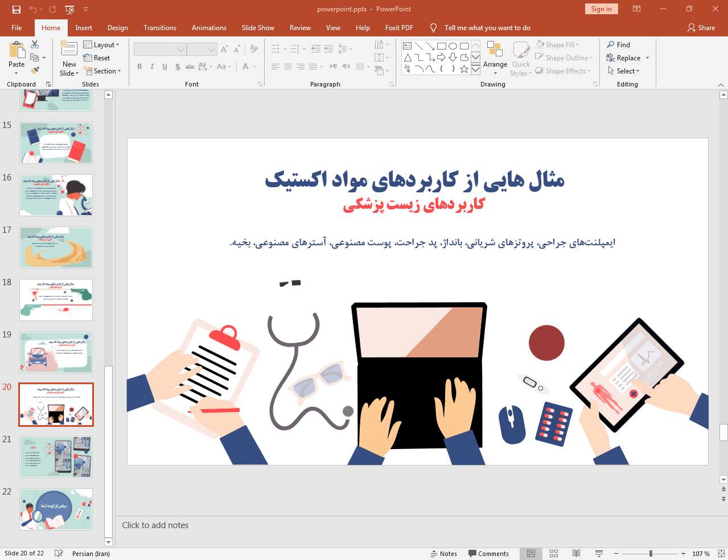Toggle Italic formatting

152,67
